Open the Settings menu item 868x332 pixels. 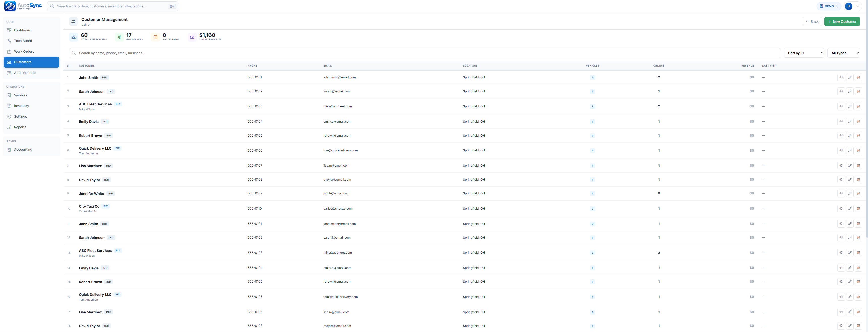point(20,116)
